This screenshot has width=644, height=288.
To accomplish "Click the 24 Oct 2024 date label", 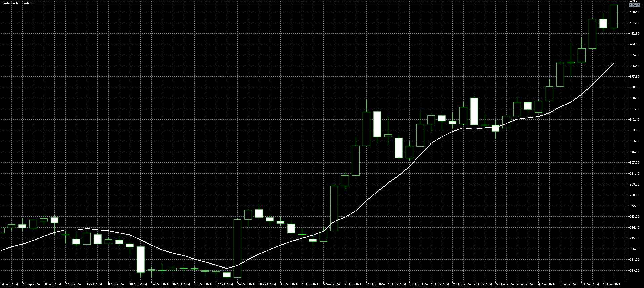I will coord(246,284).
